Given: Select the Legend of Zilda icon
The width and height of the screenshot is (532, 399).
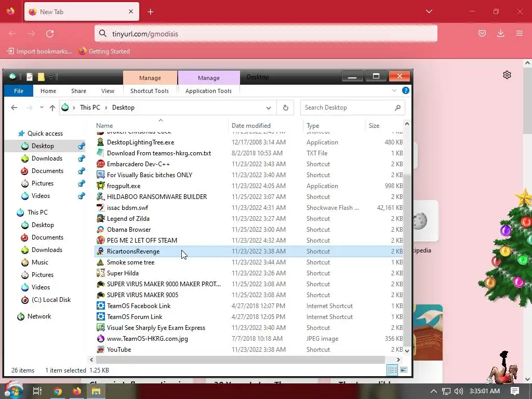Looking at the screenshot, I should coord(100,219).
